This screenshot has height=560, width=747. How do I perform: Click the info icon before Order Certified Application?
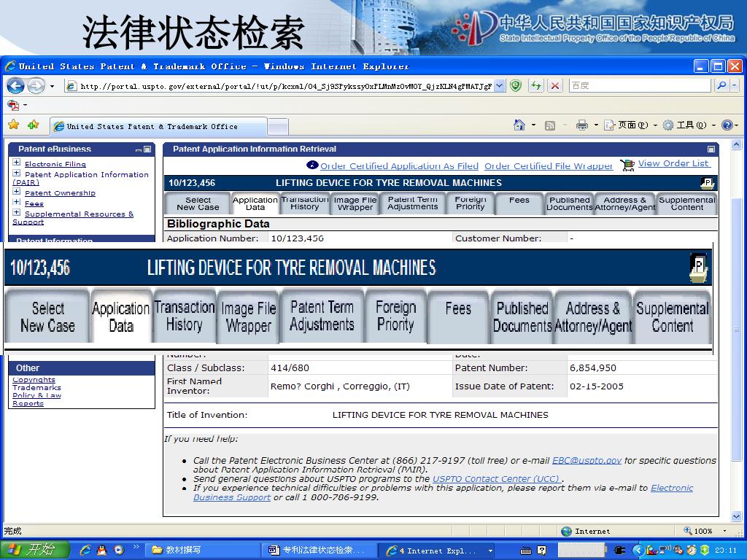click(312, 166)
